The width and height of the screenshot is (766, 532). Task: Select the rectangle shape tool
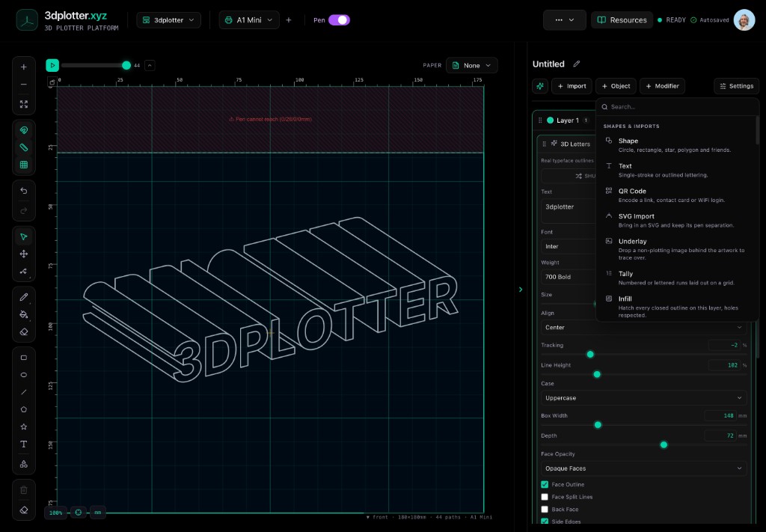(x=23, y=358)
